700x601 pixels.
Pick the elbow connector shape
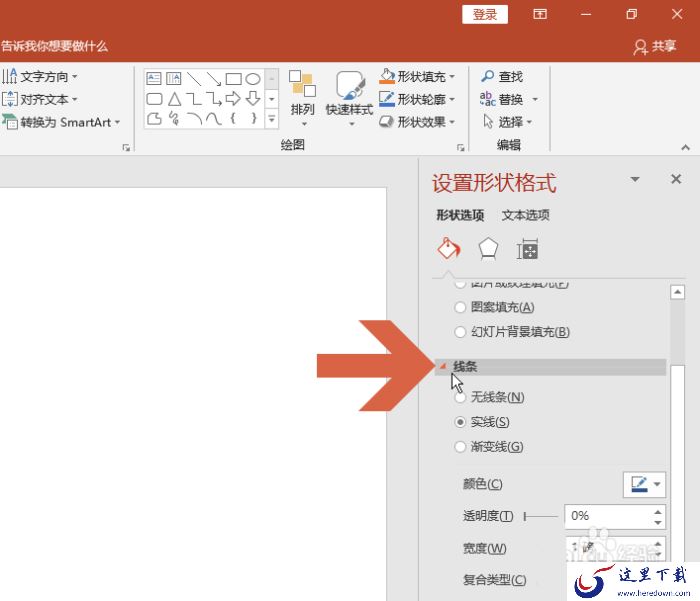click(x=194, y=99)
